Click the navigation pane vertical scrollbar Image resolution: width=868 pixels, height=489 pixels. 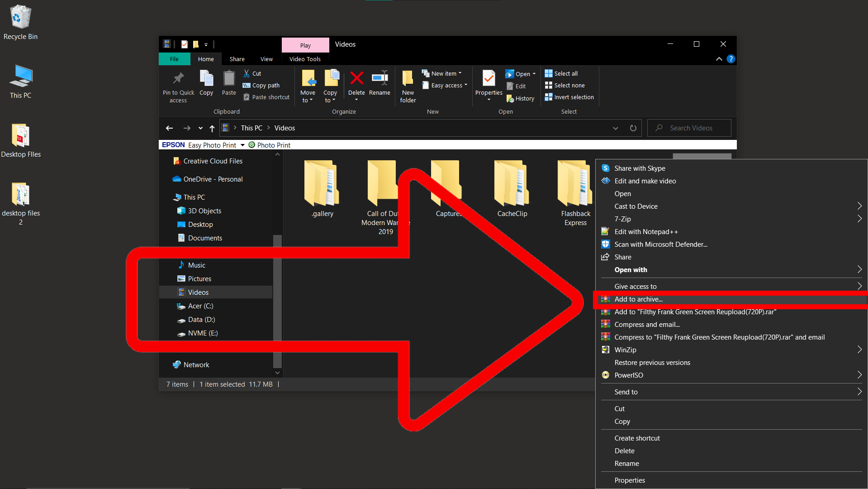(277, 301)
